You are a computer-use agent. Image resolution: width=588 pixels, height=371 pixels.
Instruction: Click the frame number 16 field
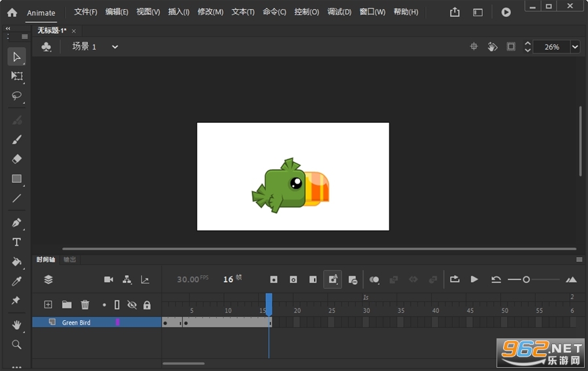pos(228,279)
